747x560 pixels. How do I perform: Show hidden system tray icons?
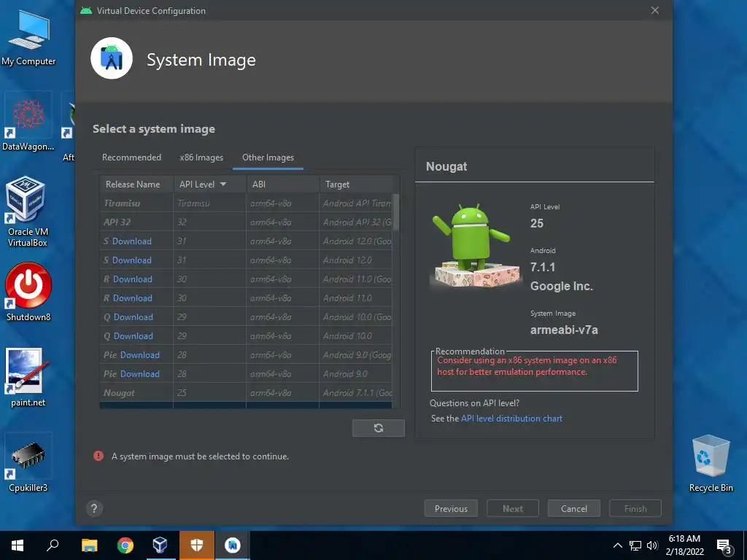pos(617,545)
